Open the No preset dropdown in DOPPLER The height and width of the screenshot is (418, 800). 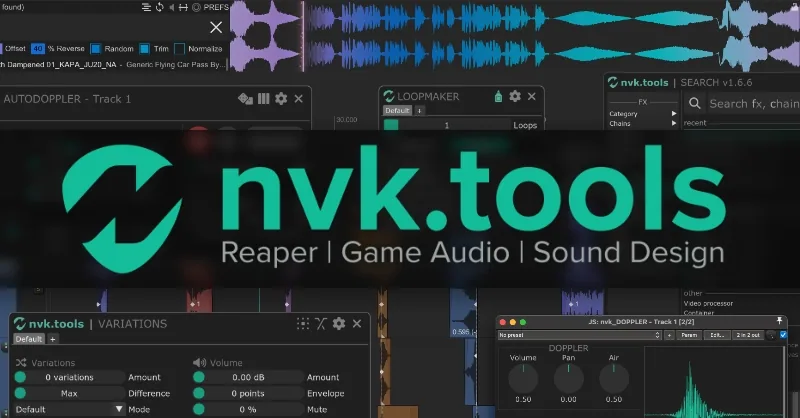coord(580,335)
